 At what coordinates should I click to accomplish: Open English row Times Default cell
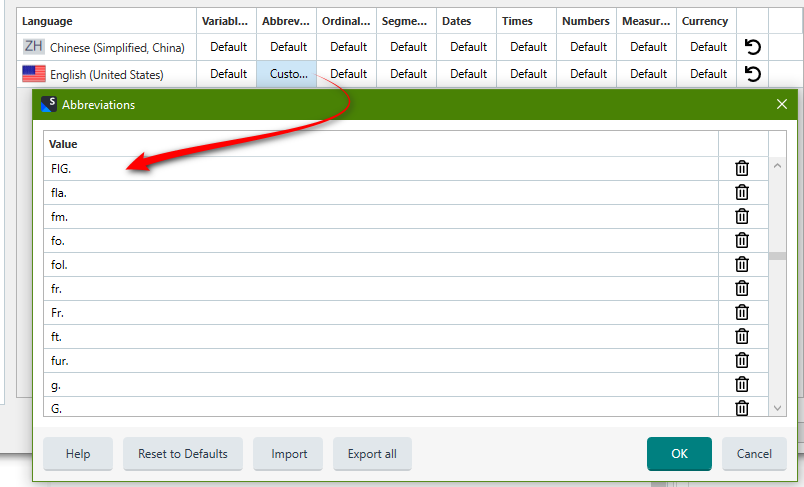[x=527, y=74]
